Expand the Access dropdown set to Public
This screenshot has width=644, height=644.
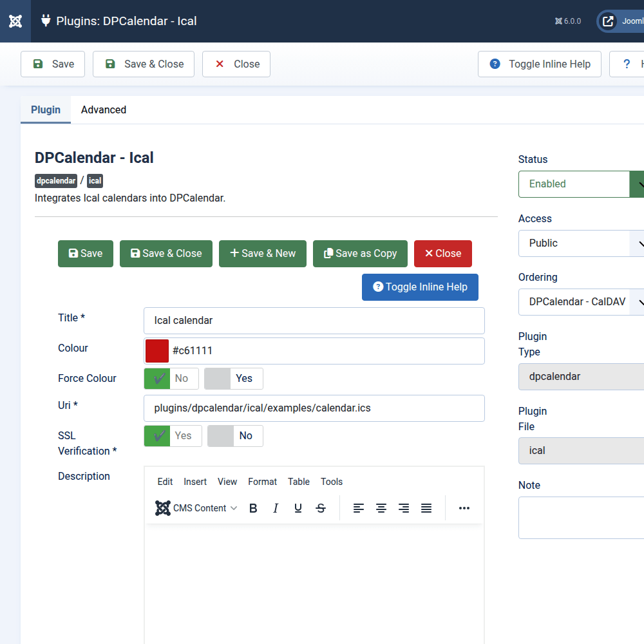tap(580, 243)
